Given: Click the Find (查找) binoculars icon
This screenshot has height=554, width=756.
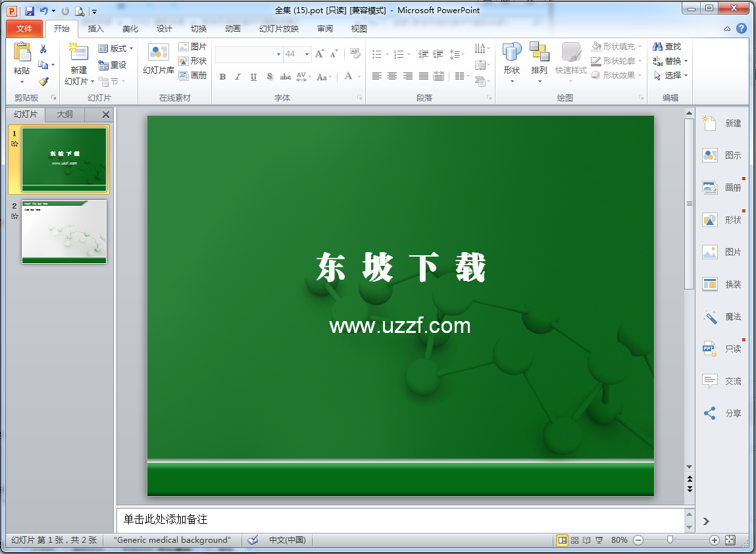Looking at the screenshot, I should pos(658,46).
